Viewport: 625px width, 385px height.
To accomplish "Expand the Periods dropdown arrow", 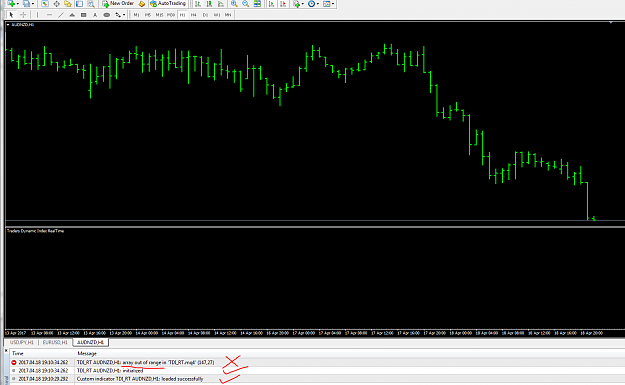I will coord(318,4).
